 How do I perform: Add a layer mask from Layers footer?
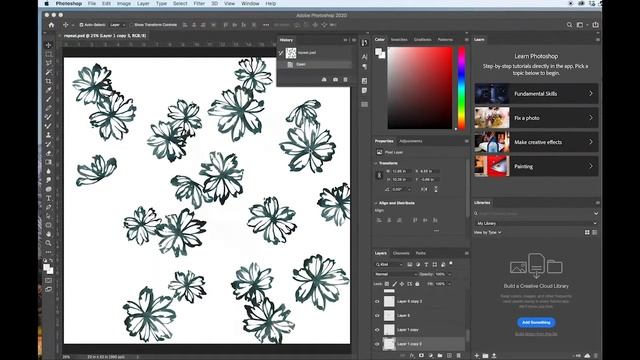click(x=421, y=356)
